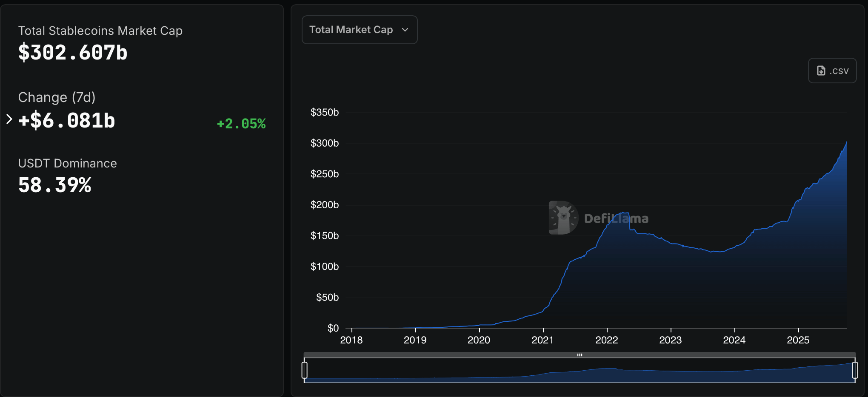The width and height of the screenshot is (868, 397).
Task: Click the 2025 x-axis label
Action: pyautogui.click(x=798, y=340)
